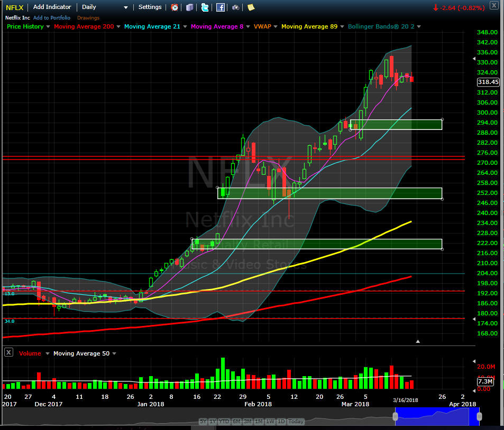The width and height of the screenshot is (504, 430).
Task: Expand Moving Average 8 dropdown arrow
Action: pos(248,26)
